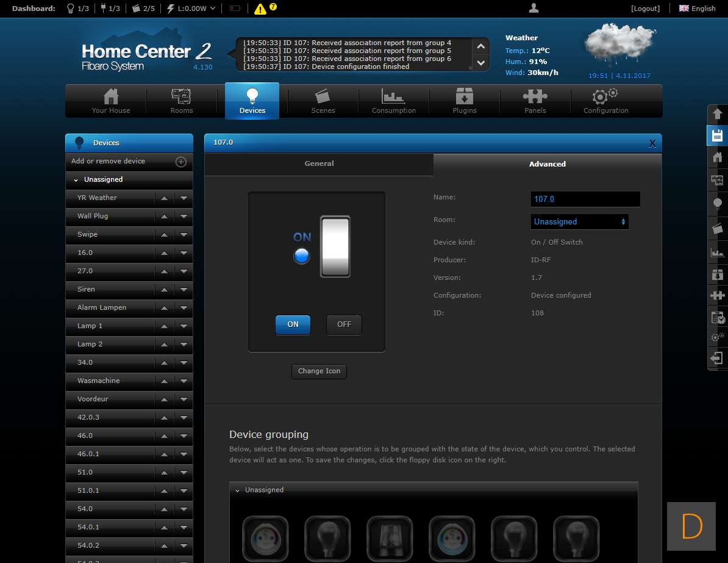728x563 pixels.
Task: Collapse the Unassigned group under Device grouping
Action: (x=237, y=490)
